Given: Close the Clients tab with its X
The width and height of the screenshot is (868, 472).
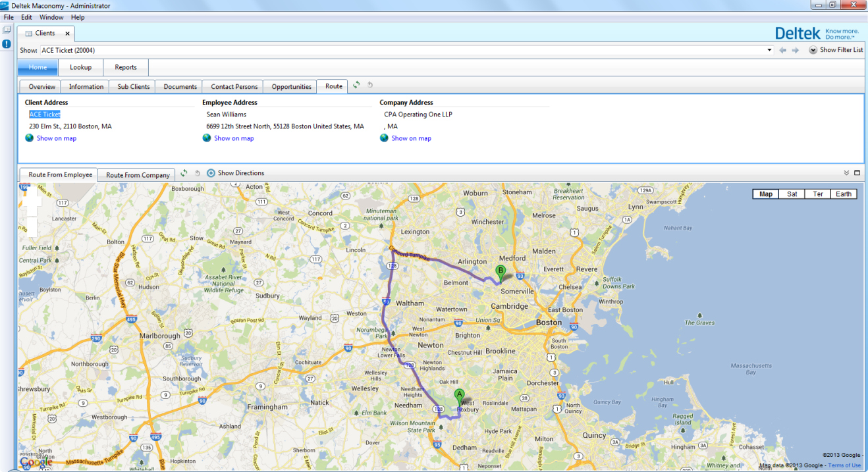Looking at the screenshot, I should (x=68, y=33).
